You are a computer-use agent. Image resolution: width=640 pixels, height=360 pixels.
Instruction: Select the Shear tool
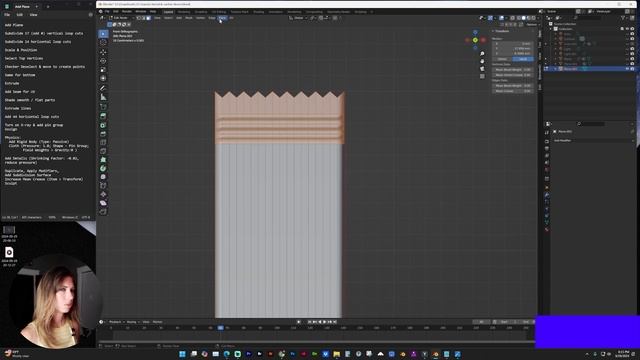click(103, 203)
